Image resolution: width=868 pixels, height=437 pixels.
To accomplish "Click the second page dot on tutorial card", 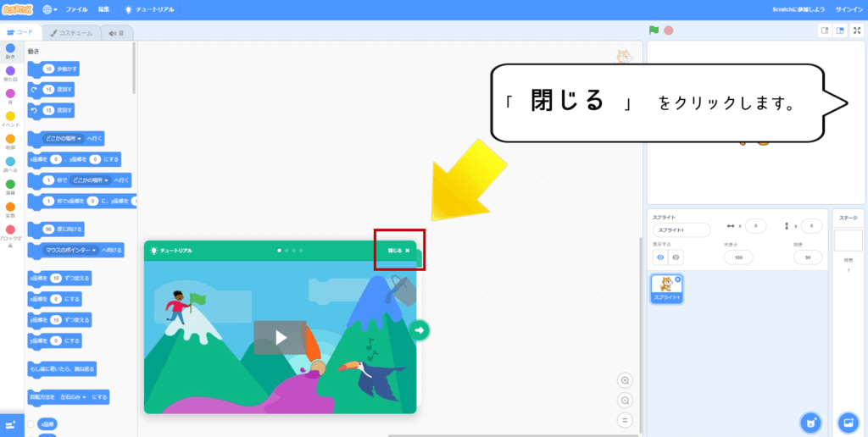I will coord(287,251).
